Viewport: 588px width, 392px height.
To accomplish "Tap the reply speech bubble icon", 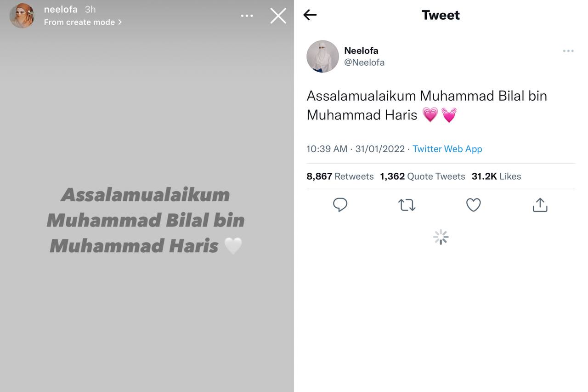I will [x=340, y=205].
